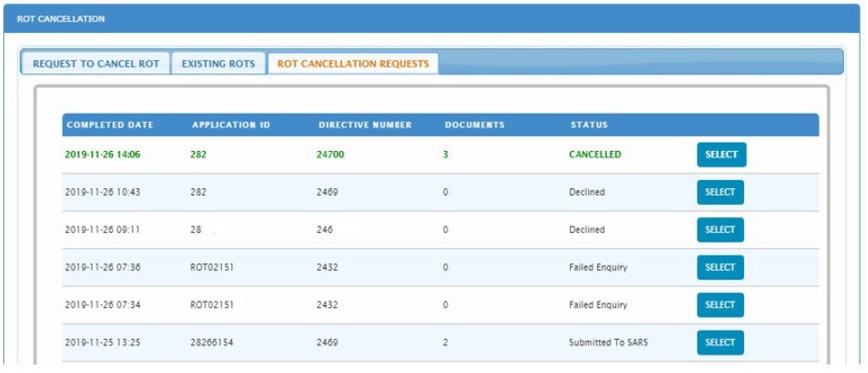Image resolution: width=868 pixels, height=373 pixels.
Task: Click the Documents column header
Action: click(x=474, y=125)
